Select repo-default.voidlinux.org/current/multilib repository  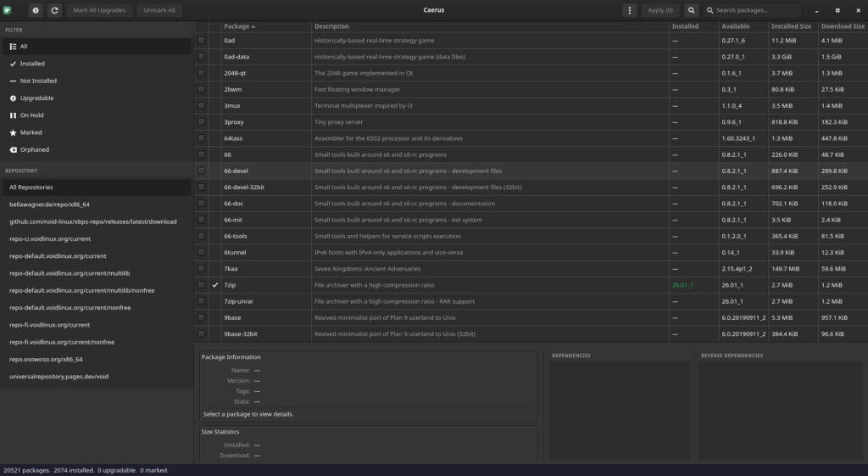coord(97,273)
